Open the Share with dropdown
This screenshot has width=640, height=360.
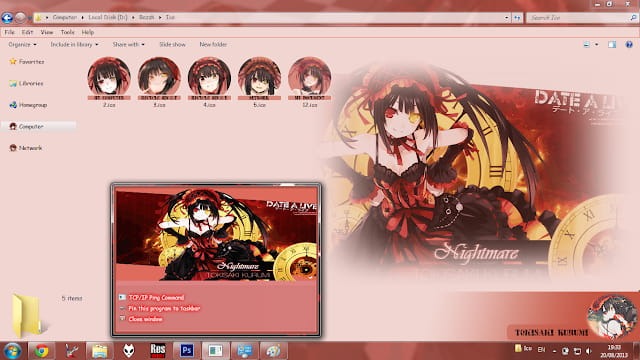pyautogui.click(x=129, y=44)
